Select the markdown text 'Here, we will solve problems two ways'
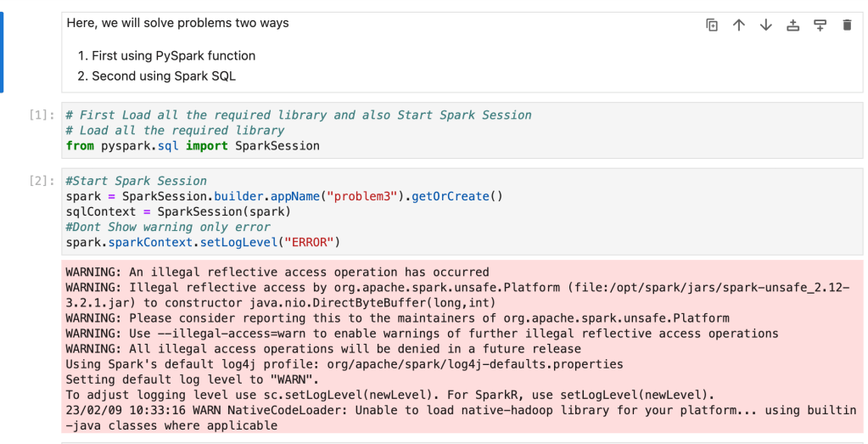This screenshot has width=868, height=444. point(178,24)
